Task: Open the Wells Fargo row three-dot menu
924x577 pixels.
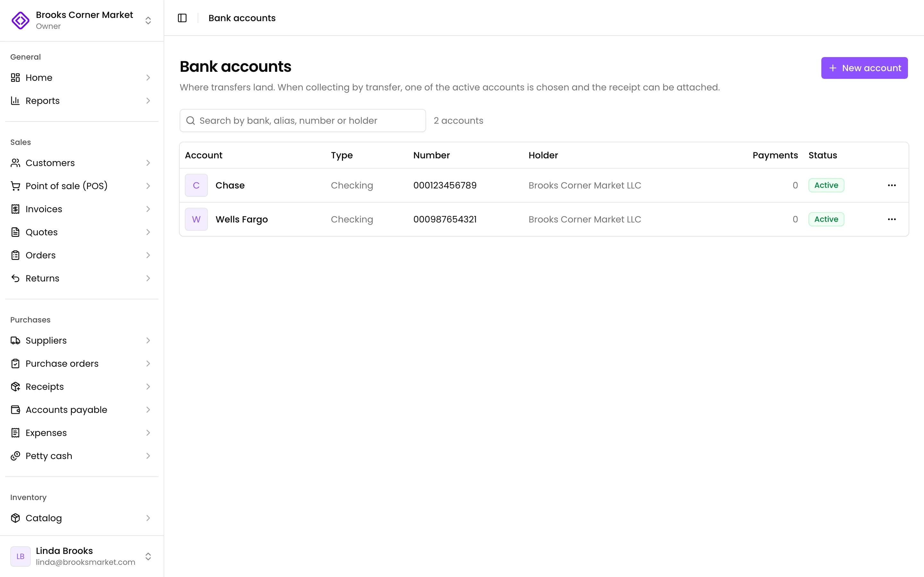Action: coord(892,219)
